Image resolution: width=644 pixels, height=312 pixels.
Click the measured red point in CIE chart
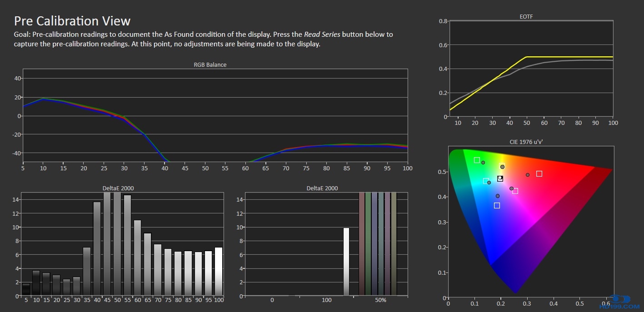tap(528, 175)
